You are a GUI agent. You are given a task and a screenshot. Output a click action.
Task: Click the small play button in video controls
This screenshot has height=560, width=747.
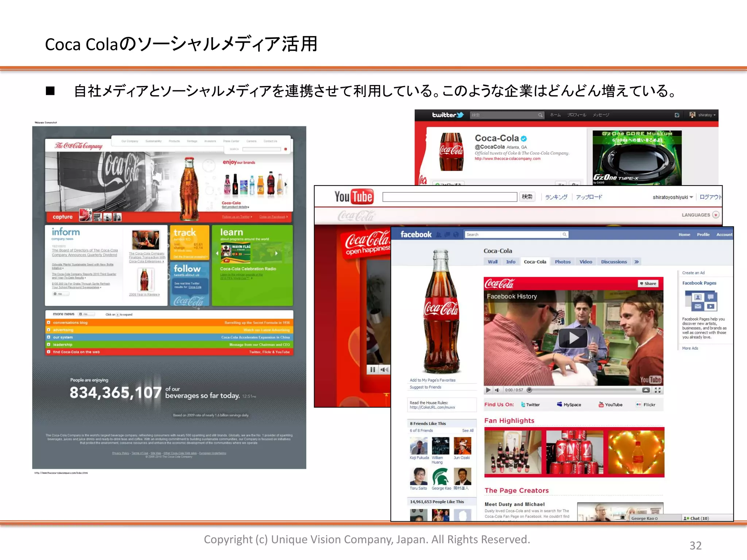tap(488, 390)
